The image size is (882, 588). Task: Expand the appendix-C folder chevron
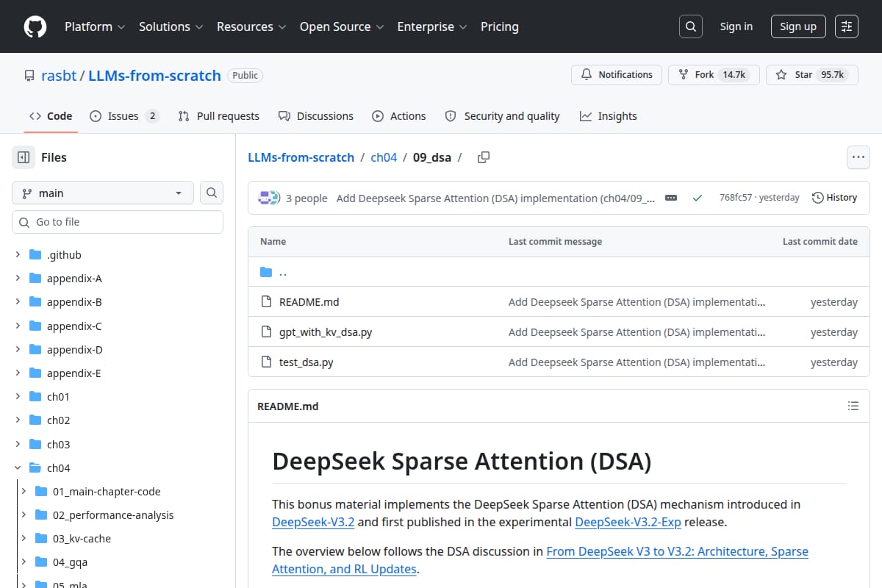tap(18, 326)
